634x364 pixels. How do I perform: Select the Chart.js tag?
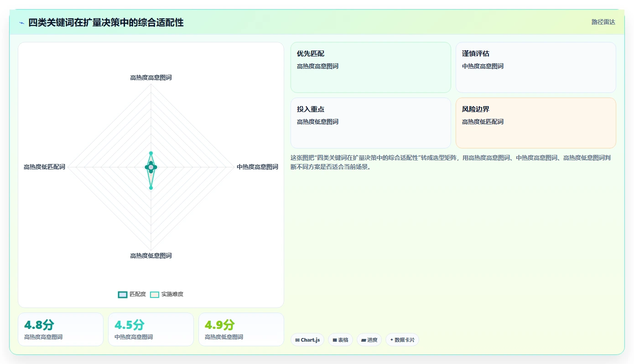point(307,340)
